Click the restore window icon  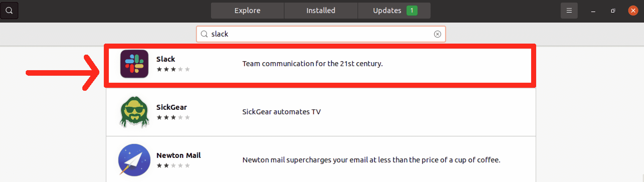tap(613, 11)
